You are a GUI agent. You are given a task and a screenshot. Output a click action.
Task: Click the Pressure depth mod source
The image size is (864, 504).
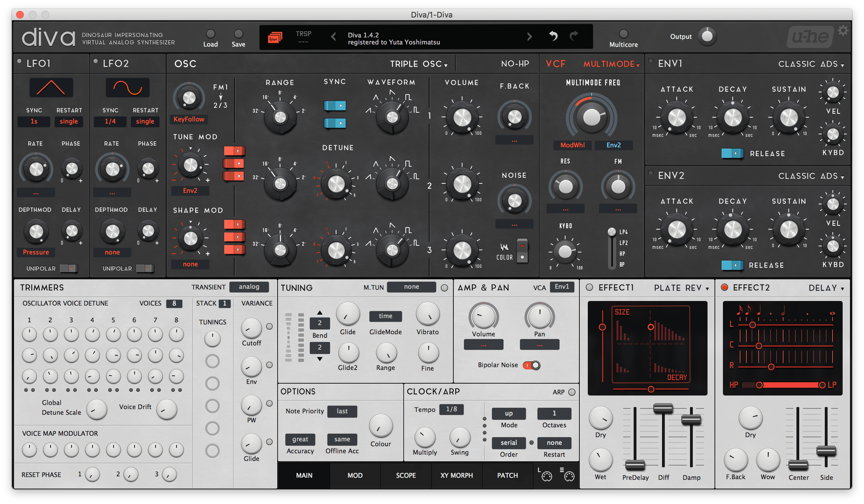pyautogui.click(x=36, y=252)
